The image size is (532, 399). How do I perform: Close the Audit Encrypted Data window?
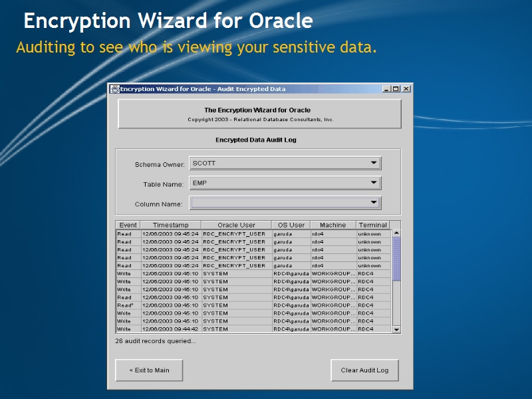pyautogui.click(x=406, y=89)
